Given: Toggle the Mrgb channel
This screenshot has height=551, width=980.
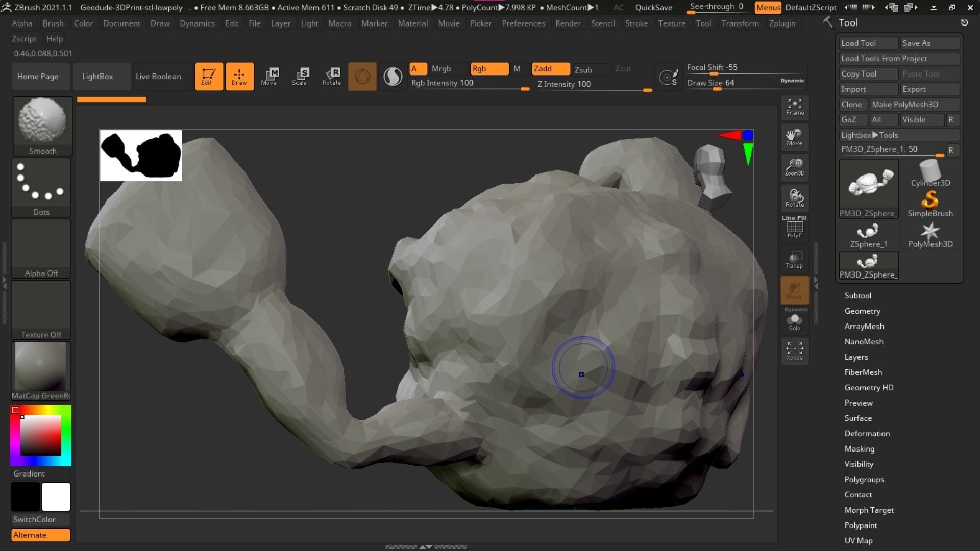Looking at the screenshot, I should pos(448,69).
